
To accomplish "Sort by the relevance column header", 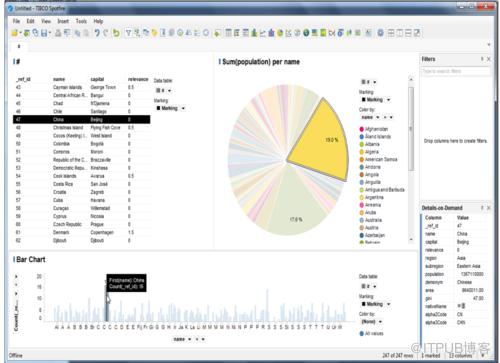I will [138, 79].
